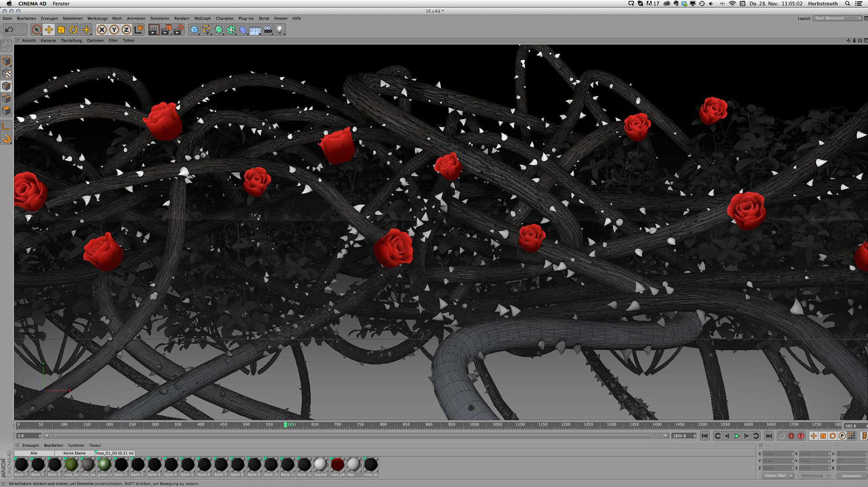The height and width of the screenshot is (487, 868).
Task: Click the Undo arrow icon
Action: 9,30
